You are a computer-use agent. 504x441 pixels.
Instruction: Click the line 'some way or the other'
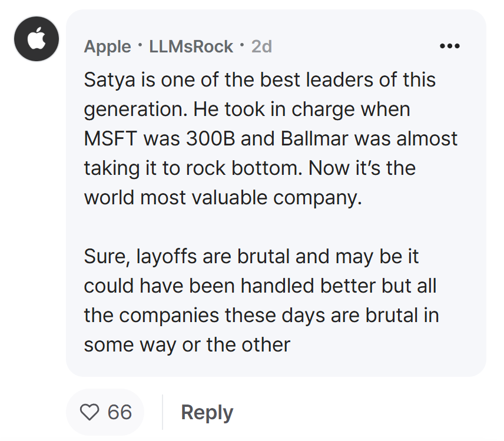pos(187,345)
